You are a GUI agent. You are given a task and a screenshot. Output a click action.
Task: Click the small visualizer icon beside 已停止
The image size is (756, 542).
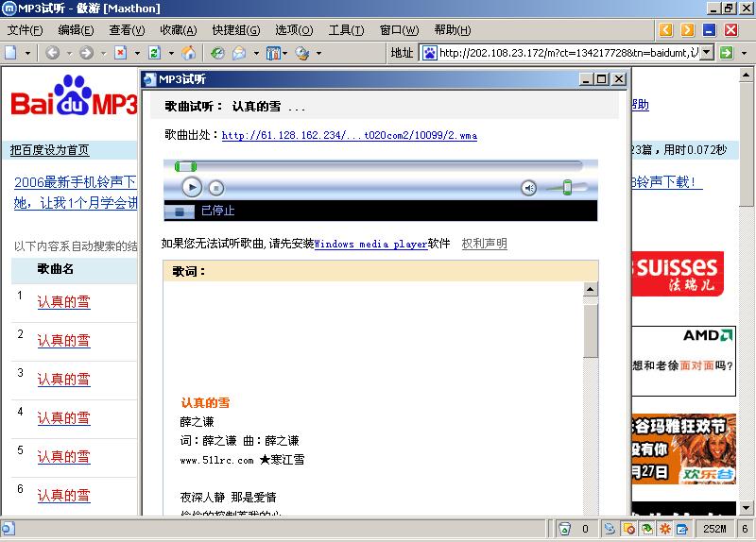[x=180, y=212]
